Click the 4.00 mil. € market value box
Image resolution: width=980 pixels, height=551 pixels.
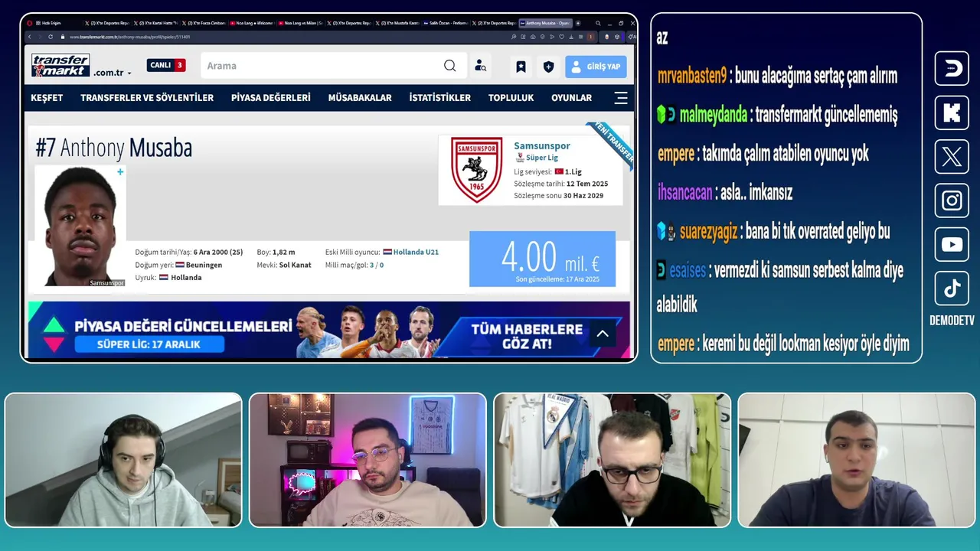(x=542, y=259)
